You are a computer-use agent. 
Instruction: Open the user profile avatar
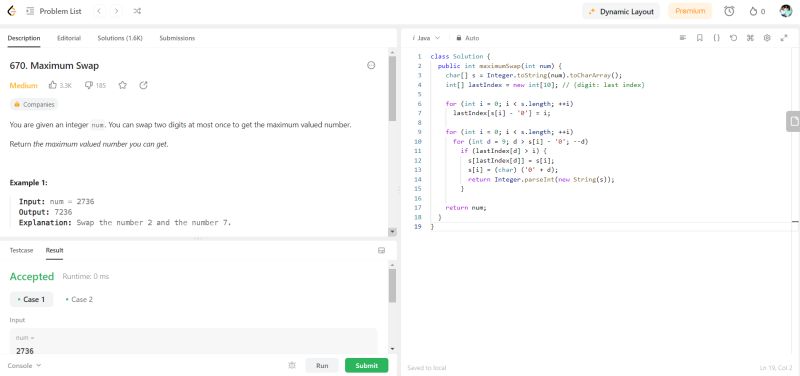coord(786,11)
